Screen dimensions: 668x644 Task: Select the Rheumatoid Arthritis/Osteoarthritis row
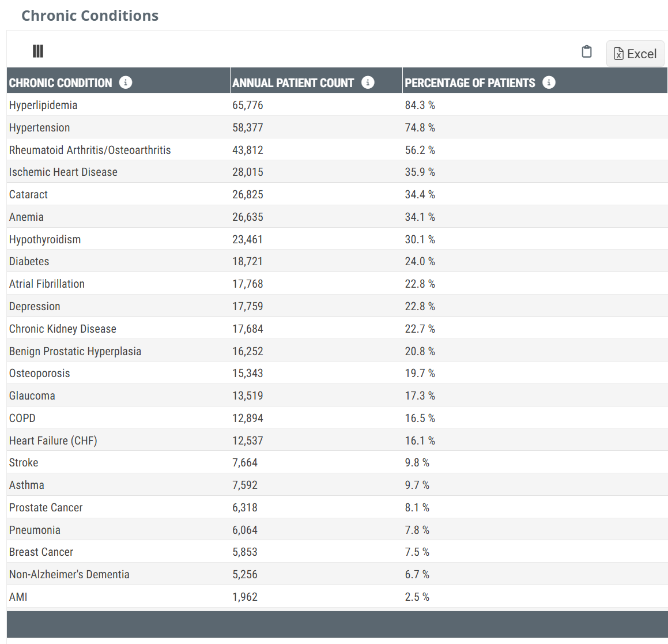click(x=90, y=150)
